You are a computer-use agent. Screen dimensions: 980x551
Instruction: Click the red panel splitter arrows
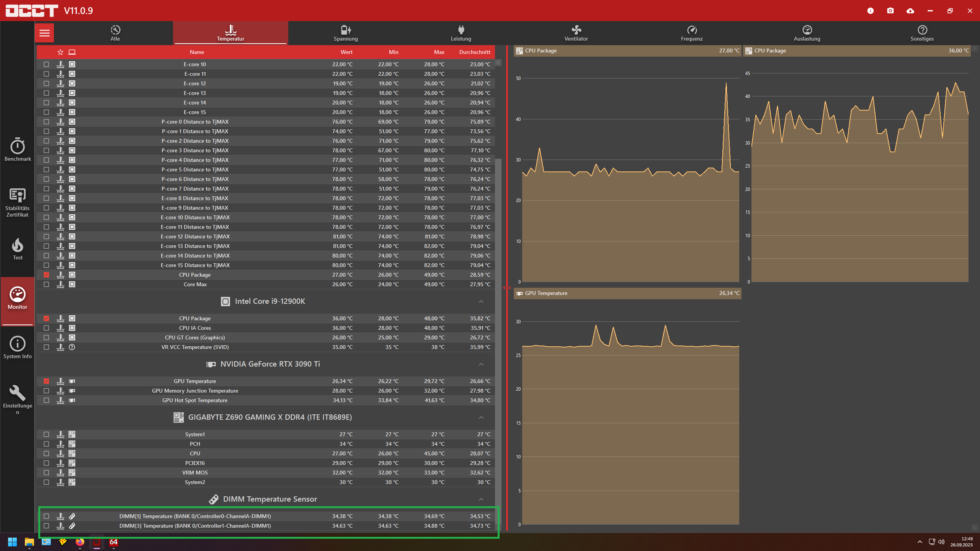pyautogui.click(x=507, y=288)
